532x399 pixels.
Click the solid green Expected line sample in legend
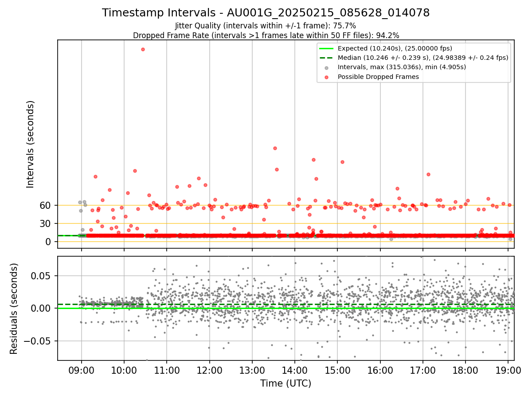[326, 48]
